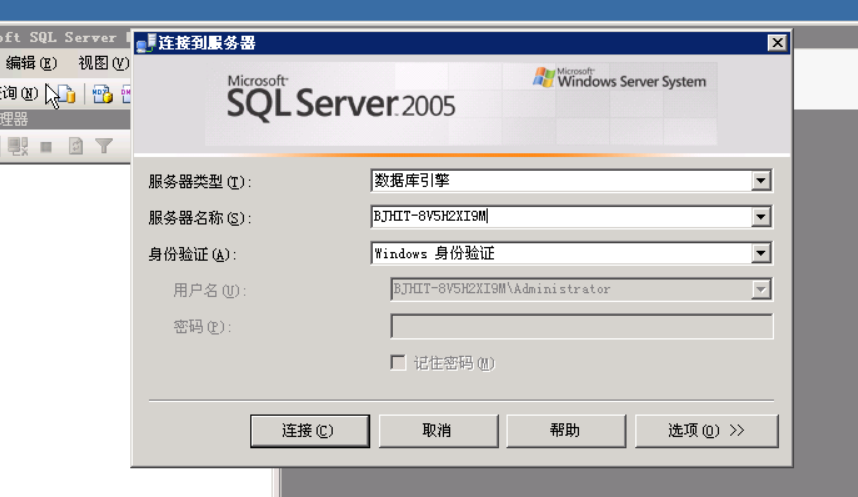
Task: Open the 视图(V) menu
Action: [103, 63]
